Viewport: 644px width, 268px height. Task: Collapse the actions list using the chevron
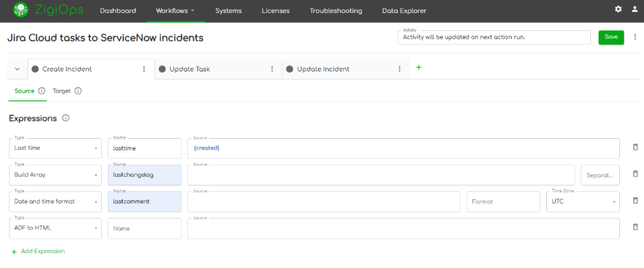tap(17, 69)
